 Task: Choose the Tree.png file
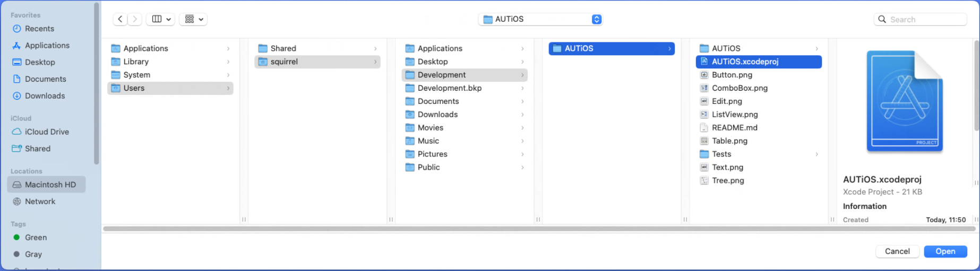(x=727, y=180)
